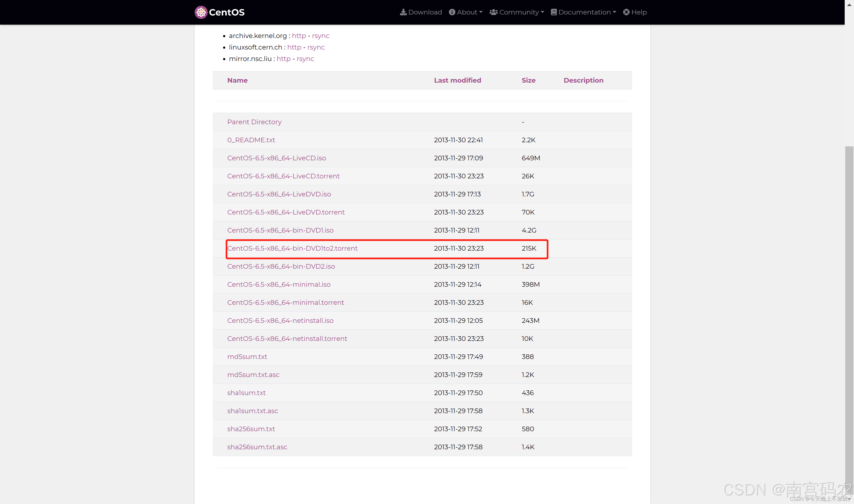Image resolution: width=854 pixels, height=504 pixels.
Task: Click the Community people icon
Action: (x=493, y=12)
